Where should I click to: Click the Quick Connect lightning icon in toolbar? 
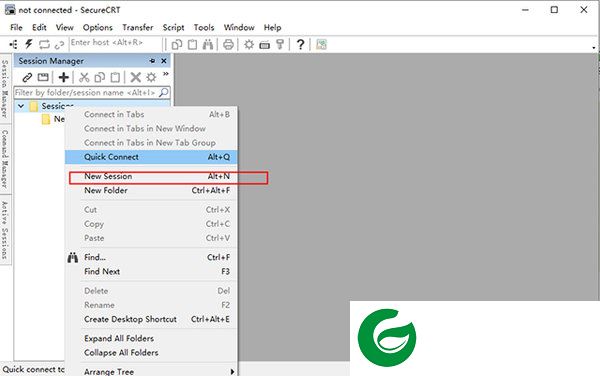click(29, 44)
